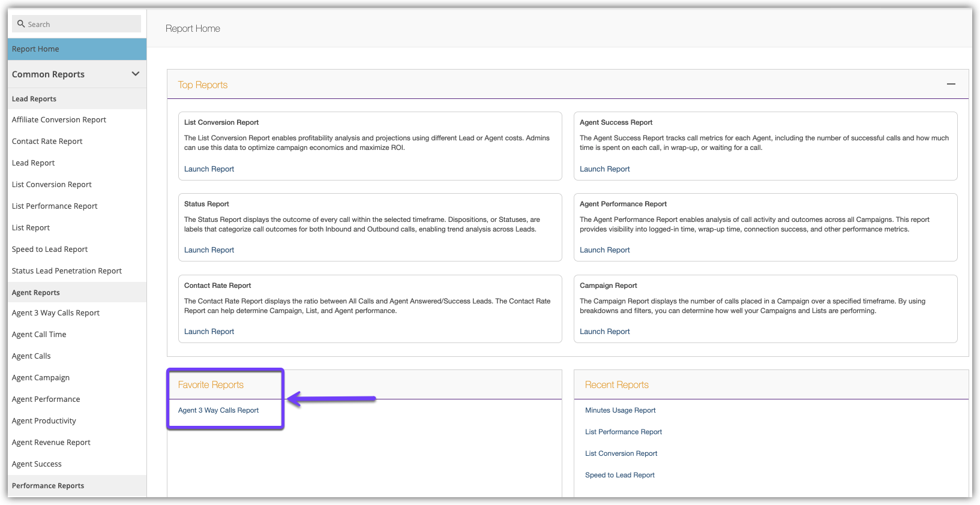Type in the sidebar Search field
The width and height of the screenshot is (980, 505).
pyautogui.click(x=81, y=24)
